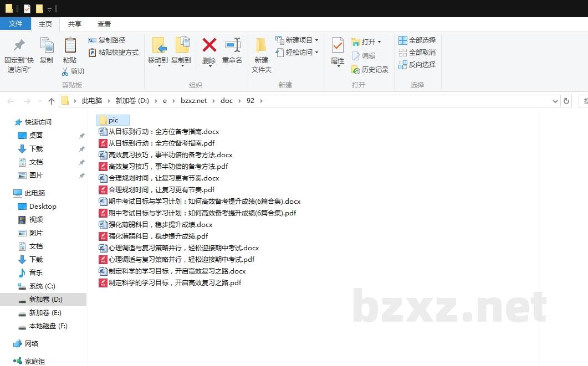Click the Cut scissors icon
The width and height of the screenshot is (588, 366).
click(x=65, y=71)
